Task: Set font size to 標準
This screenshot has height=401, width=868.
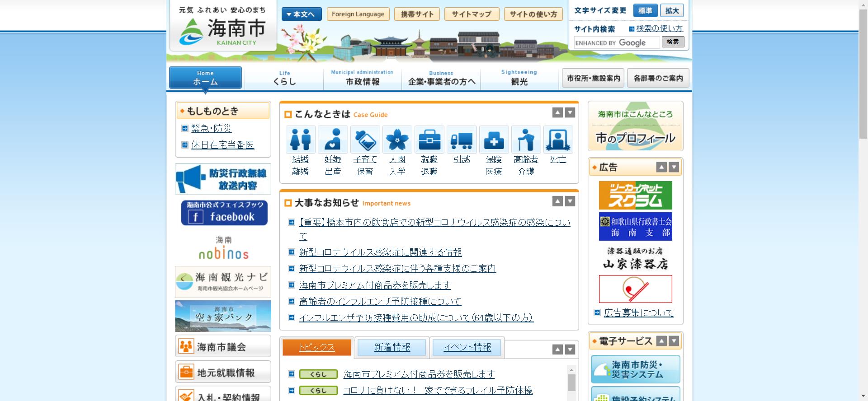Action: [645, 11]
